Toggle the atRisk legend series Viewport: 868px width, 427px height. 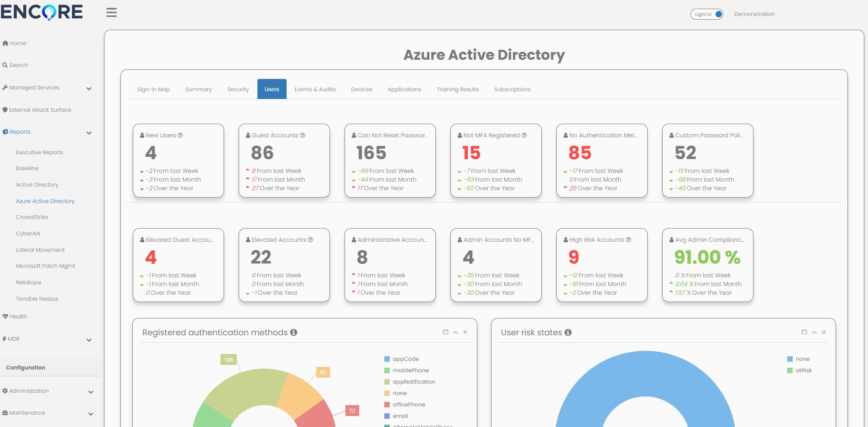(x=803, y=370)
